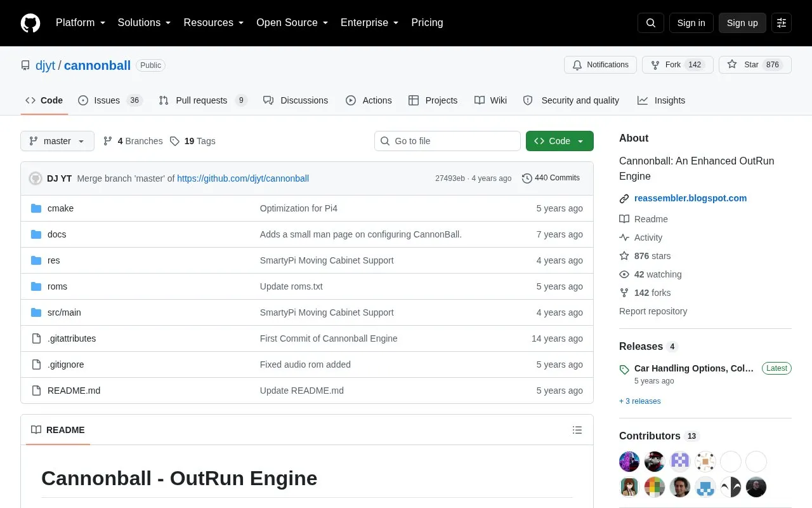View DJ YT's avatar icon
Viewport: 812px width, 508px height.
click(36, 178)
